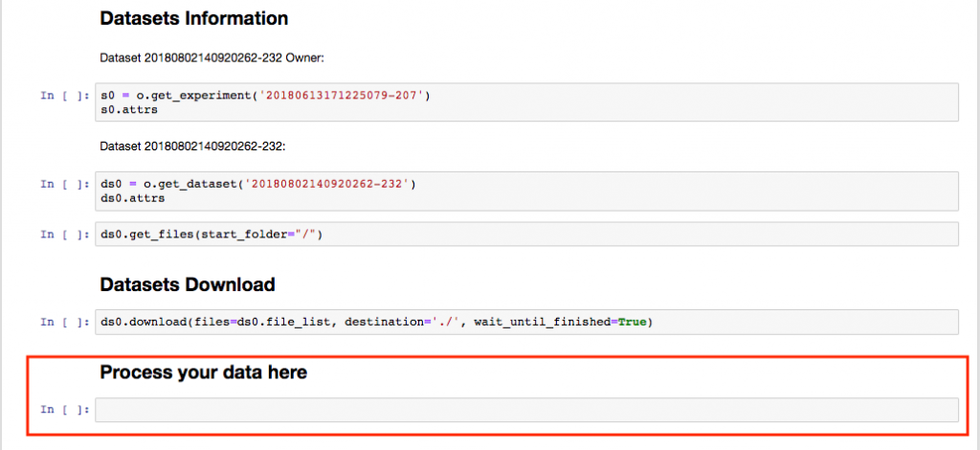Select the Datasets Information heading cell
Image resolution: width=980 pixels, height=450 pixels.
pos(193,19)
